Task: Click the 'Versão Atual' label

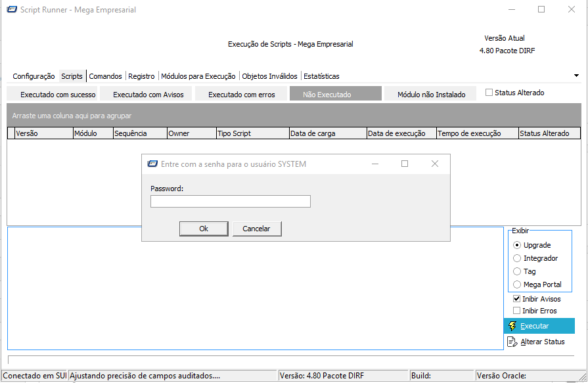Action: pos(505,38)
